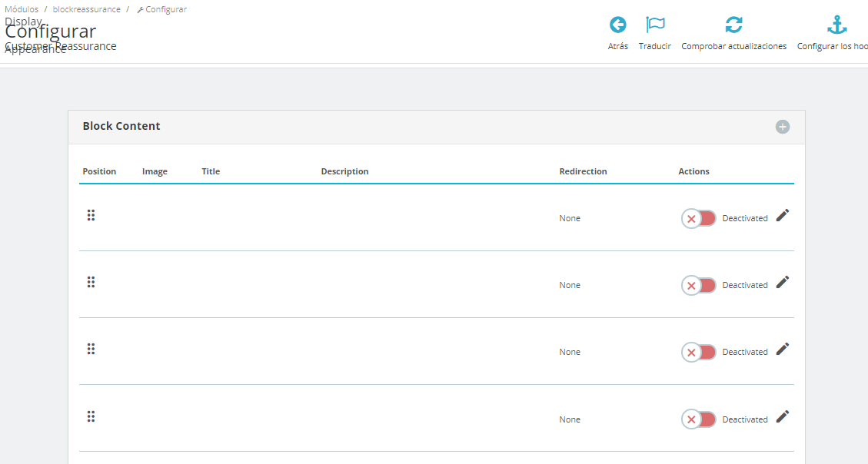
Task: Open Configurar los hooks anchor icon
Action: tap(837, 25)
